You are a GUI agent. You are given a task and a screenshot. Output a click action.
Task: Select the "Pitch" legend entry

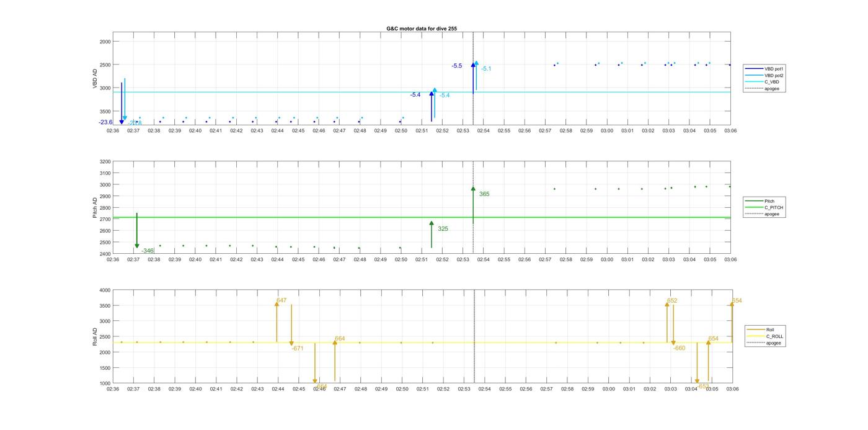click(x=761, y=201)
